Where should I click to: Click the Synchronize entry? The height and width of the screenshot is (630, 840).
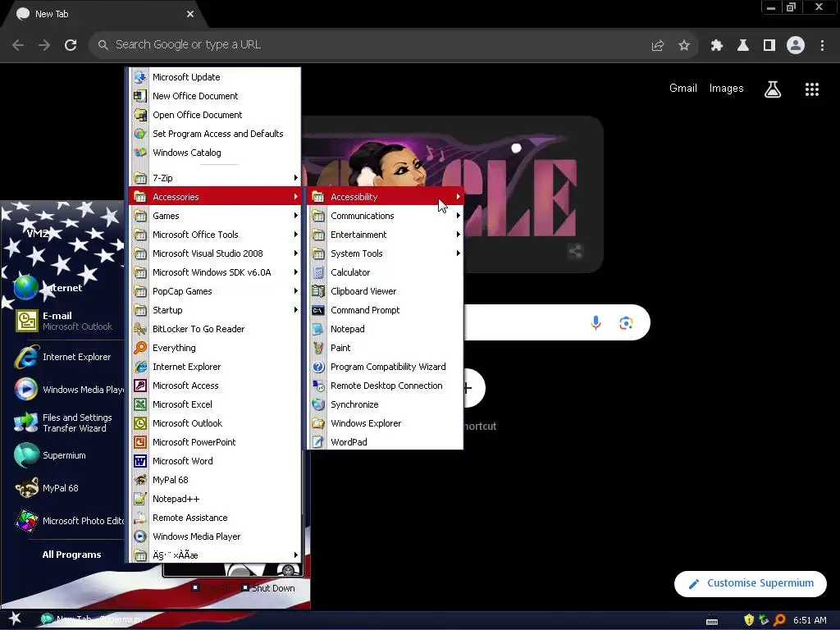point(386,404)
